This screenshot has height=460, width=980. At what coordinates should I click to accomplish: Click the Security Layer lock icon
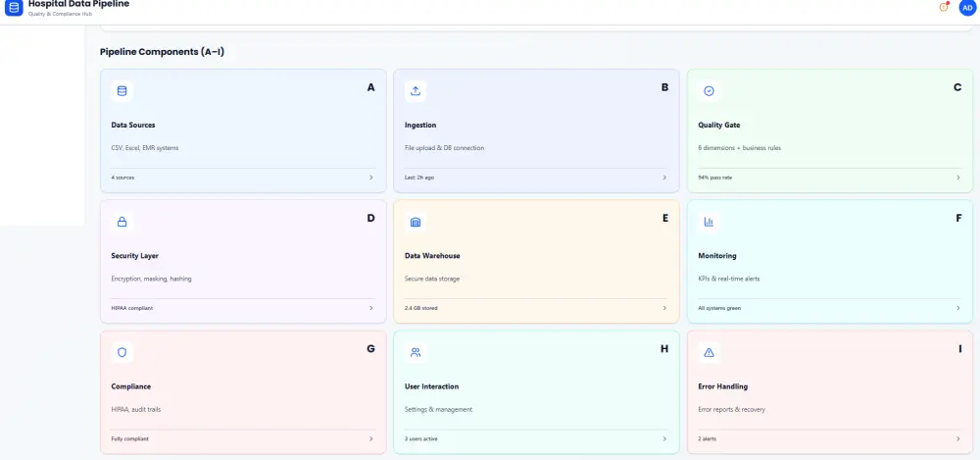[x=122, y=222]
